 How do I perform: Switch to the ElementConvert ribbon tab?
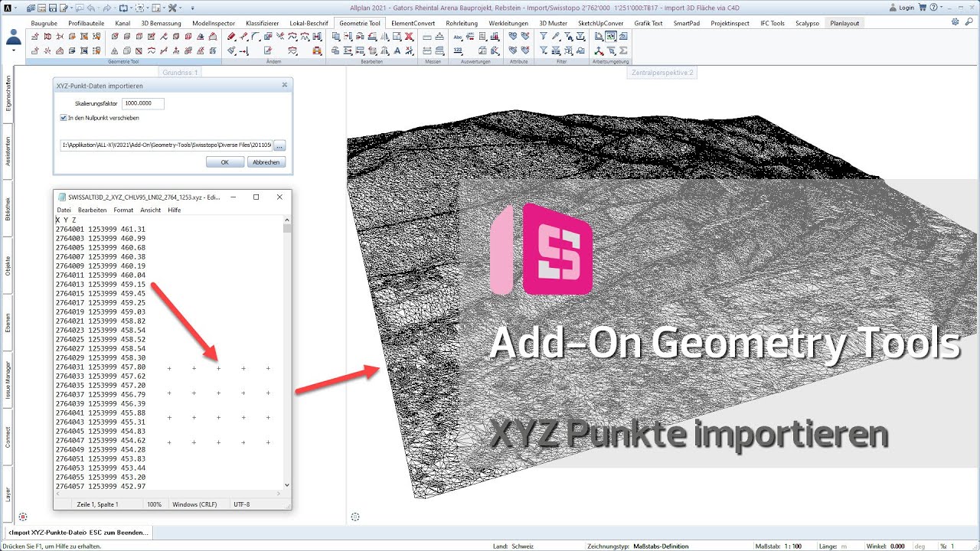413,23
